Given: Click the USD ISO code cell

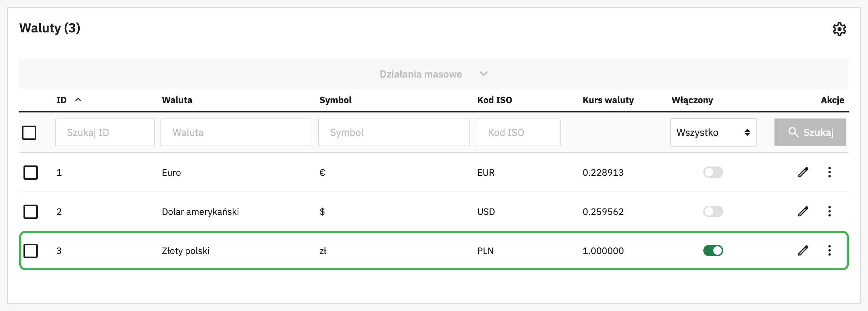Looking at the screenshot, I should pyautogui.click(x=486, y=212).
